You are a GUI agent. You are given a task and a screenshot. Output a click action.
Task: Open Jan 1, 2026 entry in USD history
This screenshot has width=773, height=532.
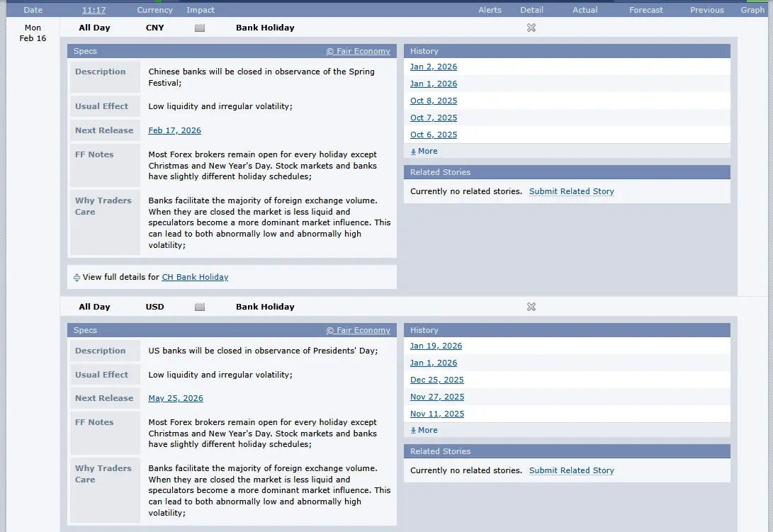tap(434, 363)
